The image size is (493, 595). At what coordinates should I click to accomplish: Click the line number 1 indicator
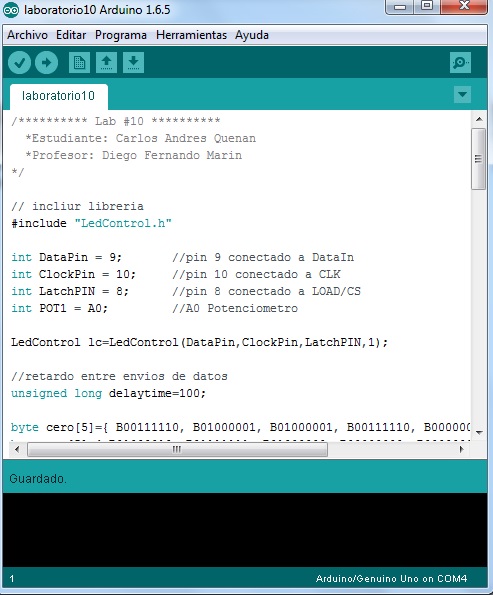[x=12, y=579]
